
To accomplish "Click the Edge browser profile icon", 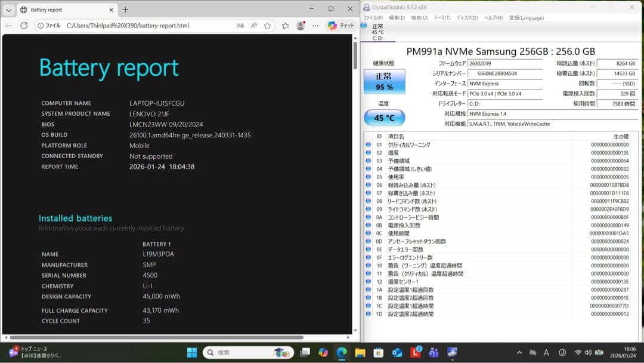I will pyautogui.click(x=300, y=25).
